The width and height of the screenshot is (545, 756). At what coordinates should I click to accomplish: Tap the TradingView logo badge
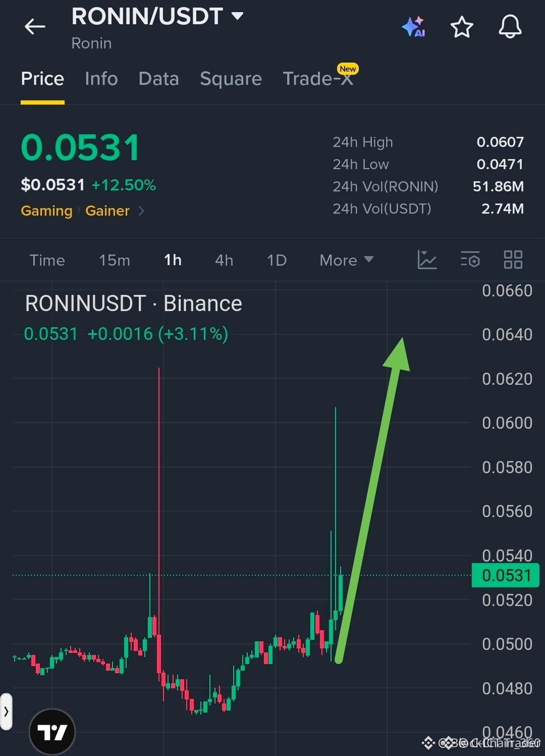[x=52, y=732]
